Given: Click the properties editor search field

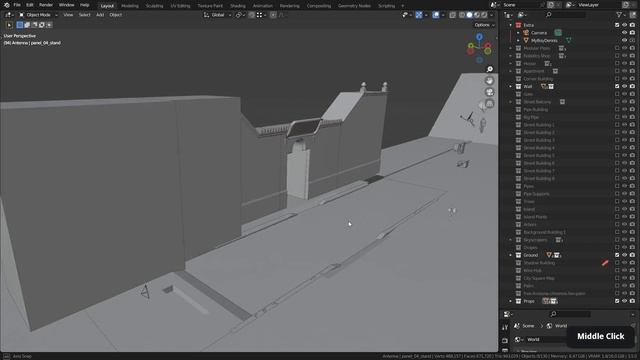Looking at the screenshot, I should 570,314.
